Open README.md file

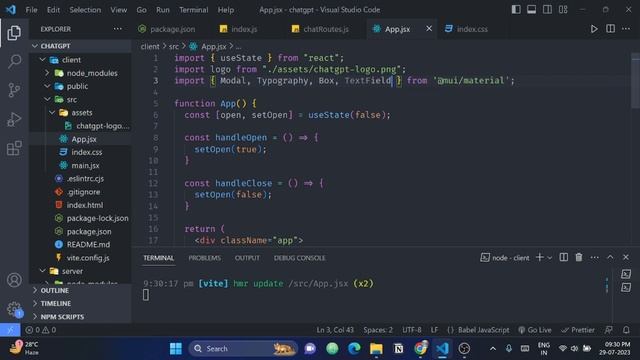[80, 244]
